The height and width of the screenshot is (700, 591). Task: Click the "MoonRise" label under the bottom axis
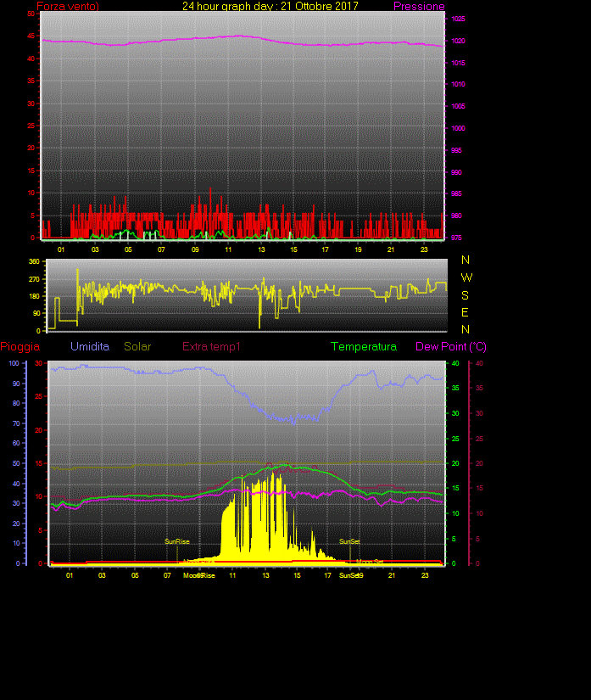(x=199, y=575)
